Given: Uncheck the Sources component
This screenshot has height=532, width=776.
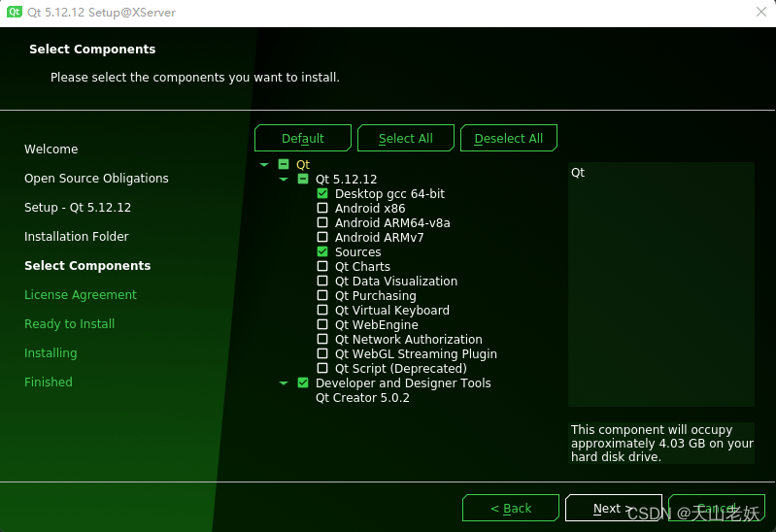Looking at the screenshot, I should [322, 251].
